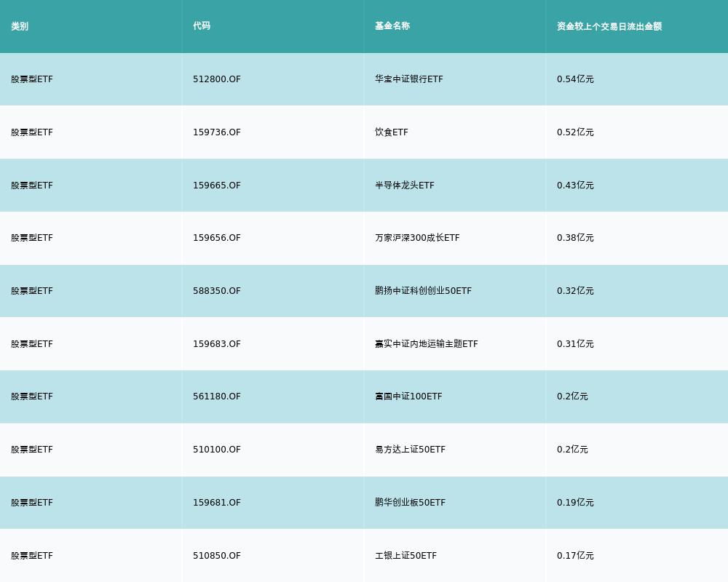Select code 159683.OF

point(217,343)
